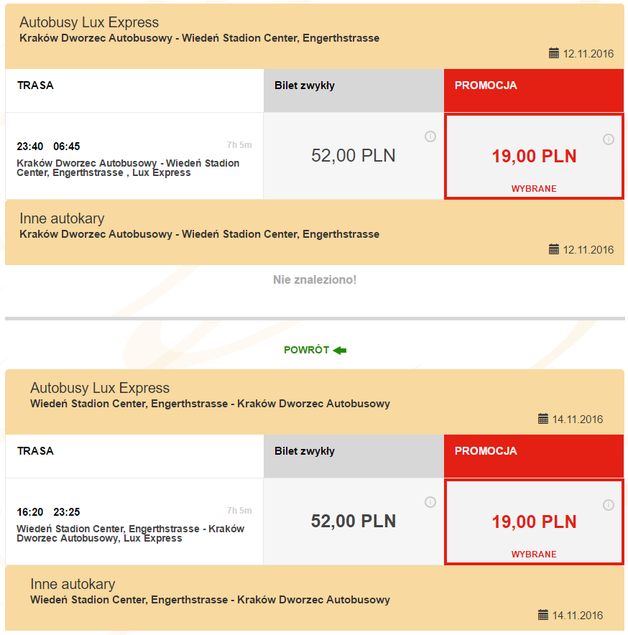Screen dimensions: 628x635
Task: Select the 16:20 to 23:25 Wiedeń departure row
Action: point(134,522)
